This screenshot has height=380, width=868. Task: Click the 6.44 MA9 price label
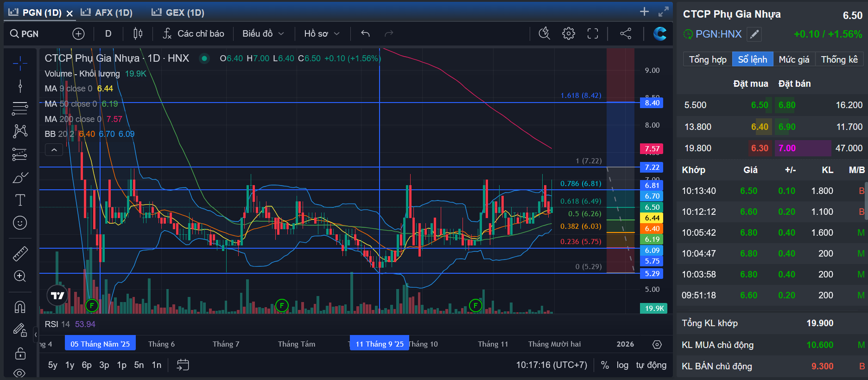tap(652, 218)
